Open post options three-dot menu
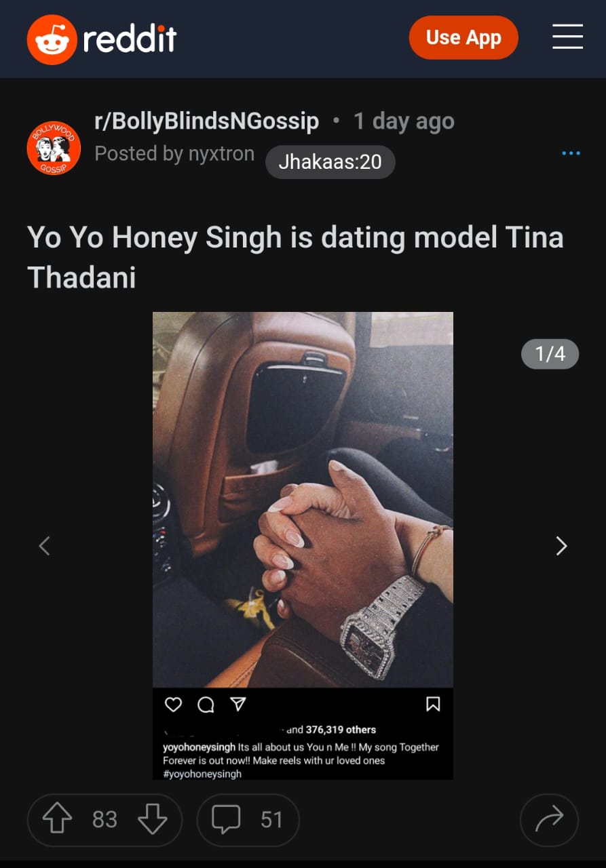606x868 pixels. click(571, 153)
